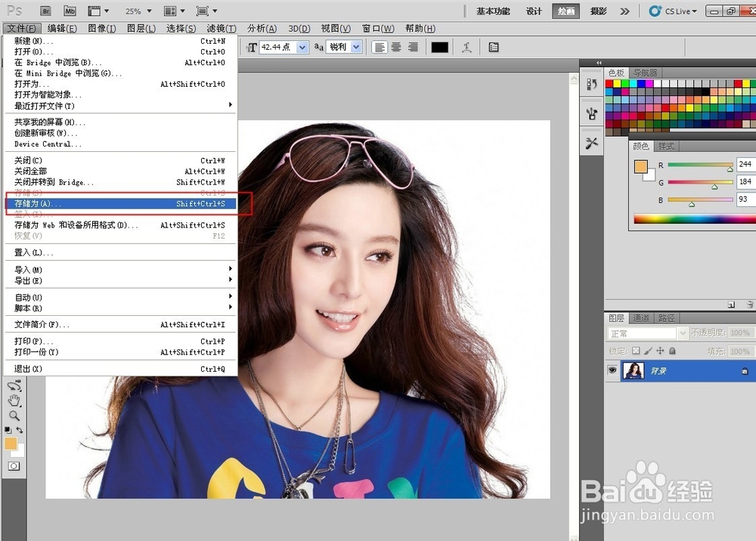
Task: Open the Tool Presets panel icon
Action: 592,114
